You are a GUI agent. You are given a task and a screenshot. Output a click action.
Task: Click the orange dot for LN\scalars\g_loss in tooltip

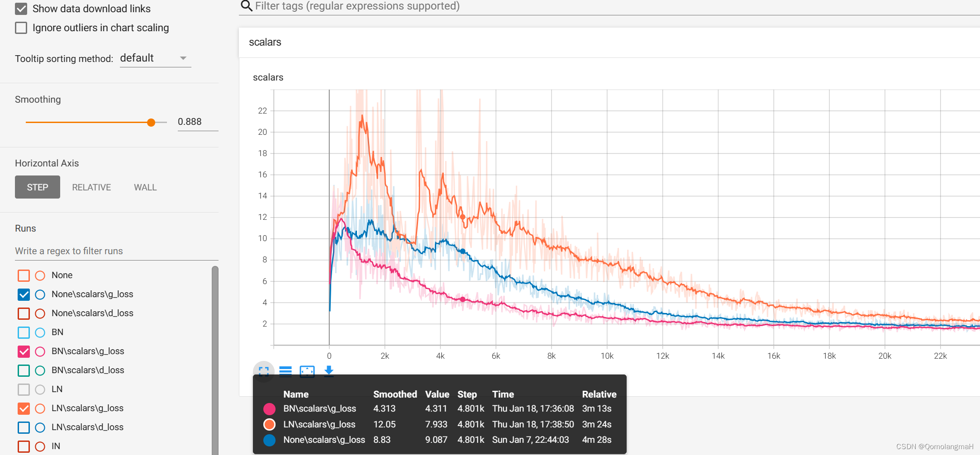point(269,424)
